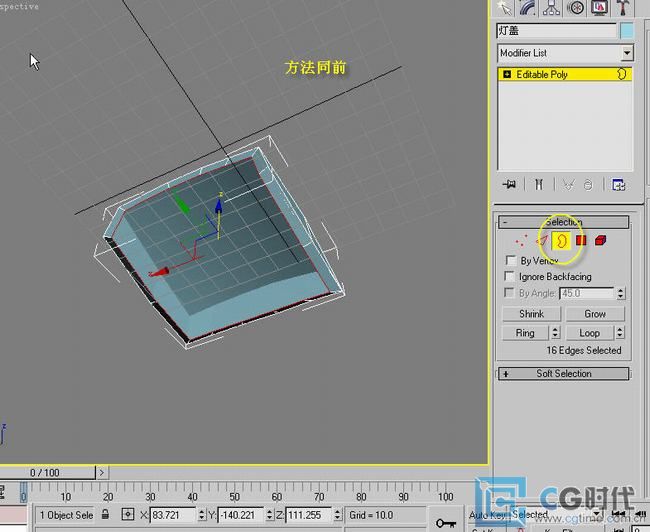Screen dimensions: 650x532
Task: Click the 16 Edges Selected text
Action: coord(584,351)
